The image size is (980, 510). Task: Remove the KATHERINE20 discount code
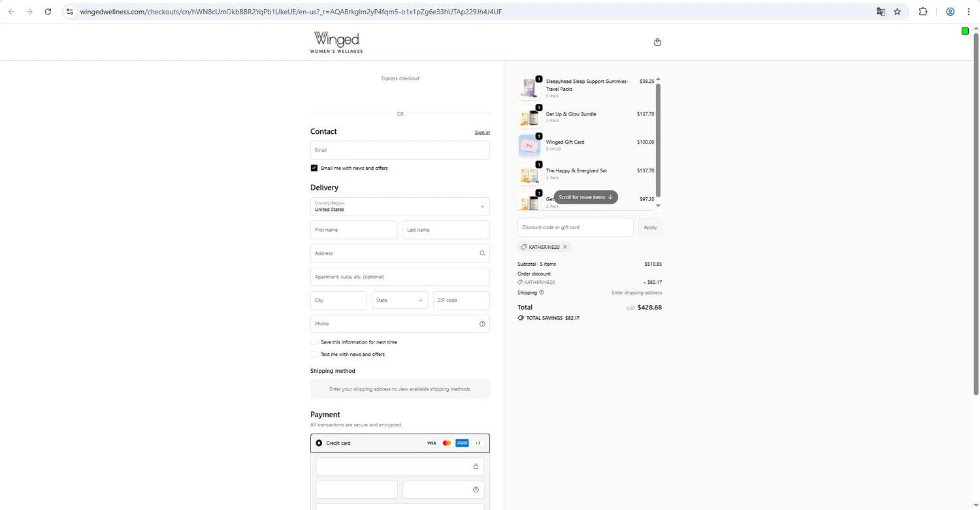point(565,247)
